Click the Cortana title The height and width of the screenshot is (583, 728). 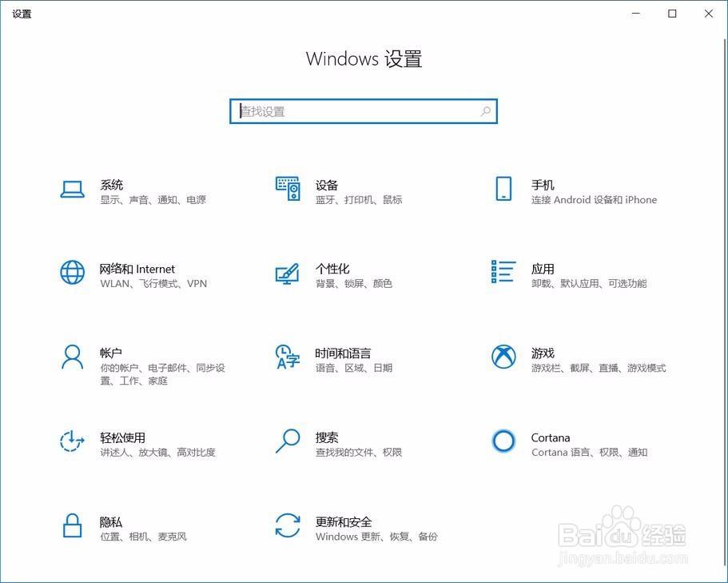pyautogui.click(x=551, y=437)
